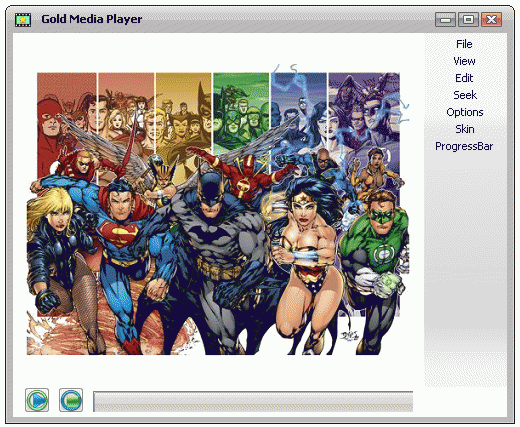Click the Gold Media Player title text
The height and width of the screenshot is (427, 520).
click(92, 19)
